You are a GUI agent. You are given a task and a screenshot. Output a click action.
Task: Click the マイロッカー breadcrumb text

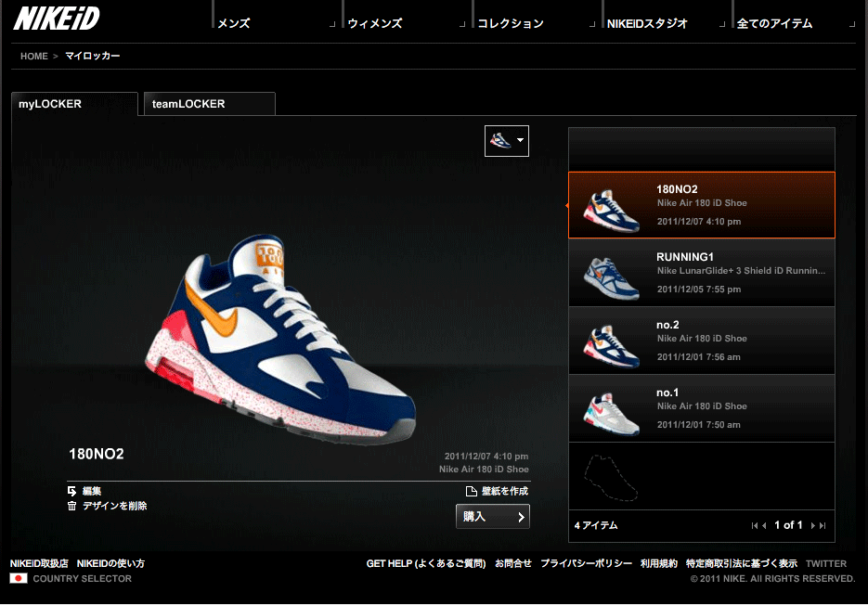coord(93,56)
